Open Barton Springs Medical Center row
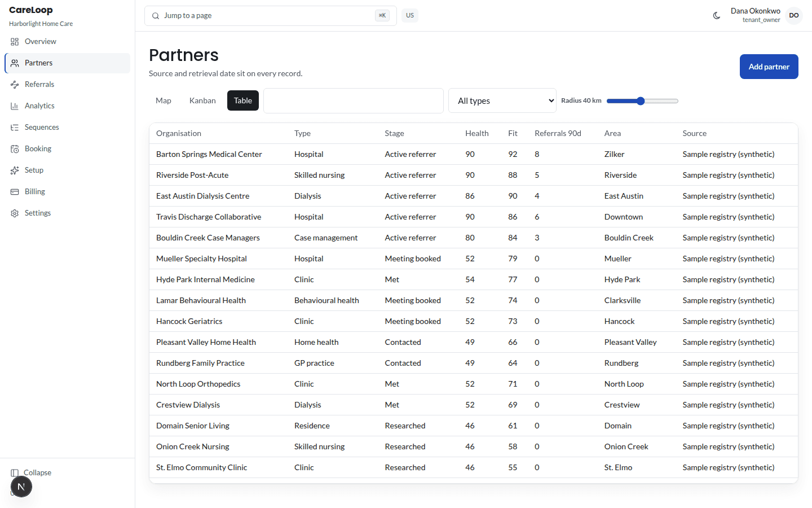Viewport: 812px width, 508px height. coord(474,155)
